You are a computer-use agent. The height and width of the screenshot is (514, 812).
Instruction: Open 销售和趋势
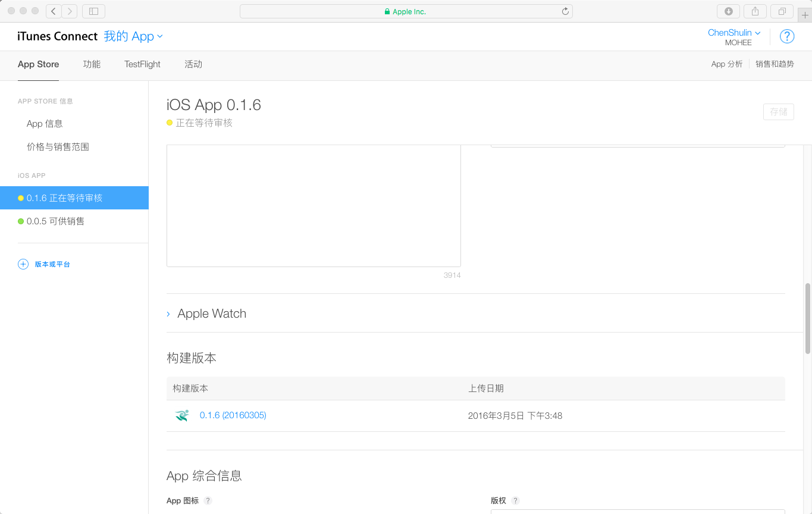click(775, 64)
